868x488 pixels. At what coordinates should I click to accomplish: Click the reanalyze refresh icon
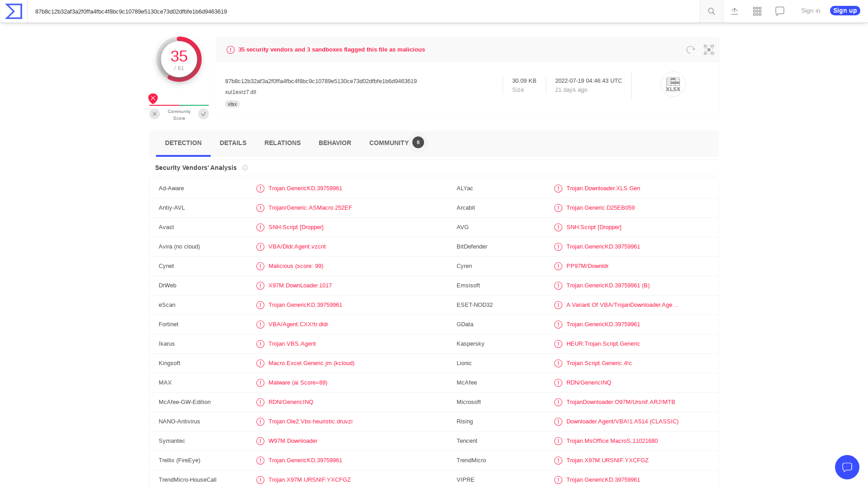690,50
